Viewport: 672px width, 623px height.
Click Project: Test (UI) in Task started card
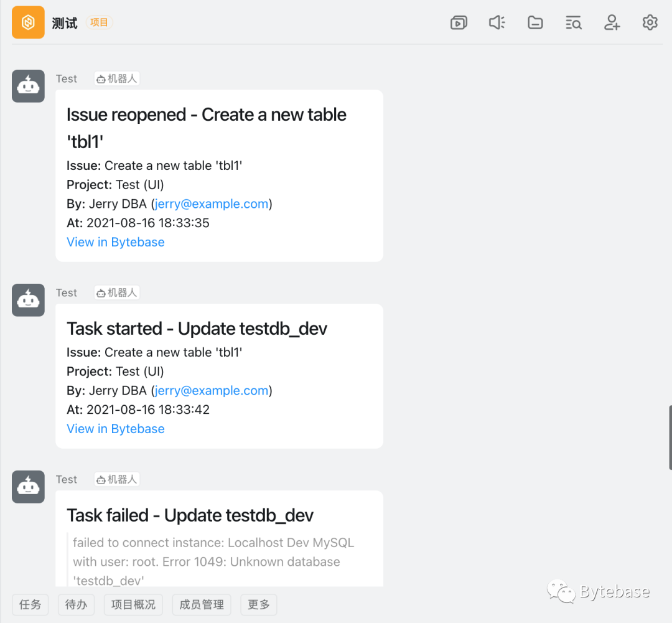tap(115, 372)
